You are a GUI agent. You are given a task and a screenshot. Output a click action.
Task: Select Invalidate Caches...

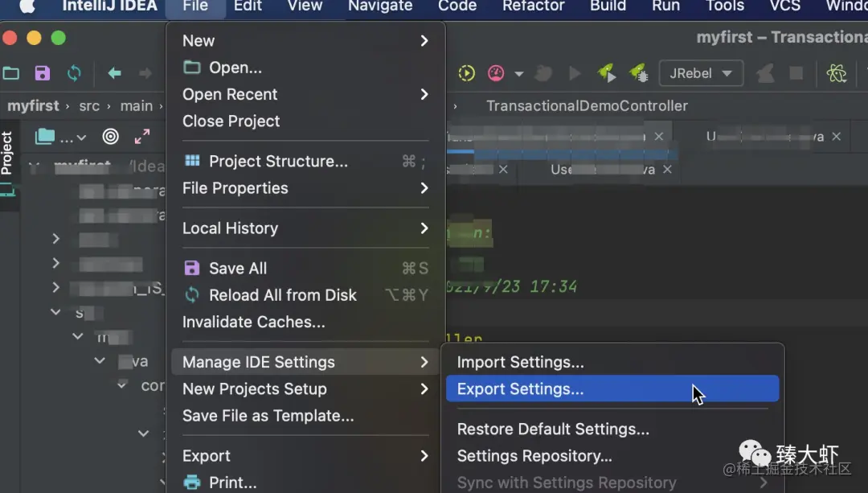(305, 322)
